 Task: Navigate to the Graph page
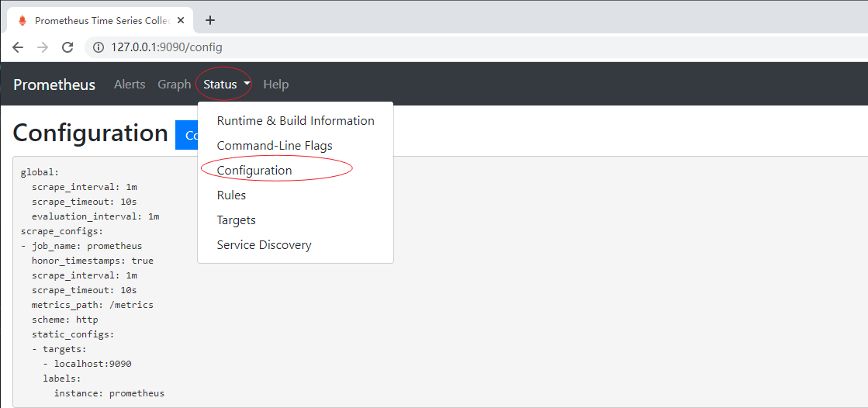tap(174, 85)
